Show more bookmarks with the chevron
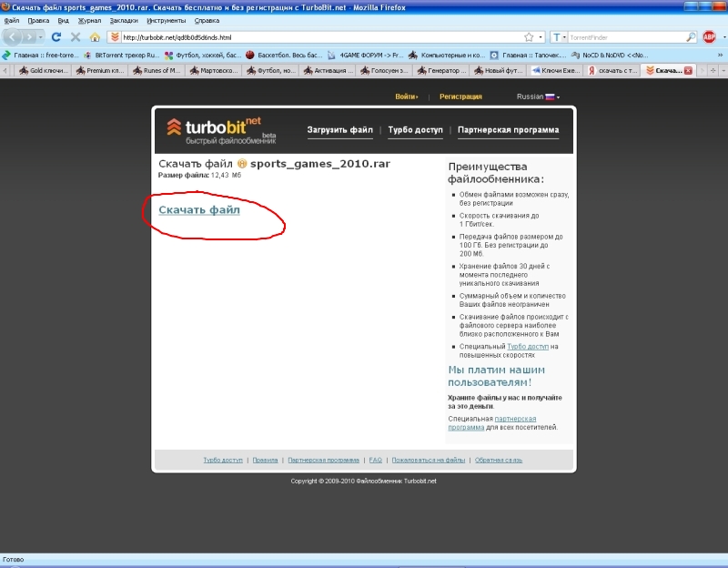This screenshot has height=568, width=728. (720, 55)
